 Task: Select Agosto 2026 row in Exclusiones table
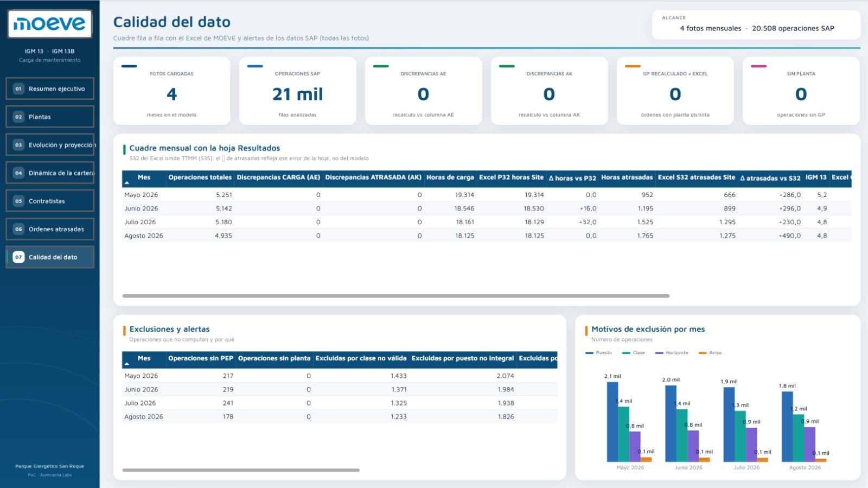340,417
